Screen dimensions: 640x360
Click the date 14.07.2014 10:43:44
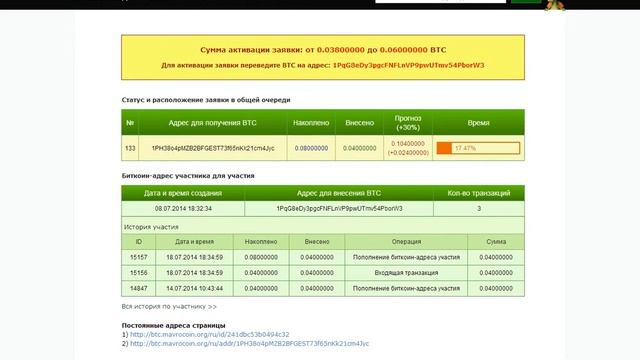(194, 289)
